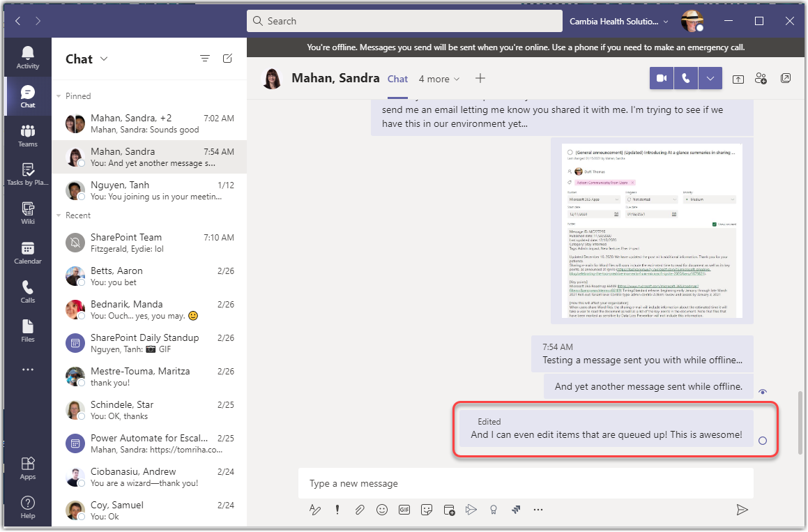Click the Type a new message field
808x532 pixels.
(x=488, y=483)
